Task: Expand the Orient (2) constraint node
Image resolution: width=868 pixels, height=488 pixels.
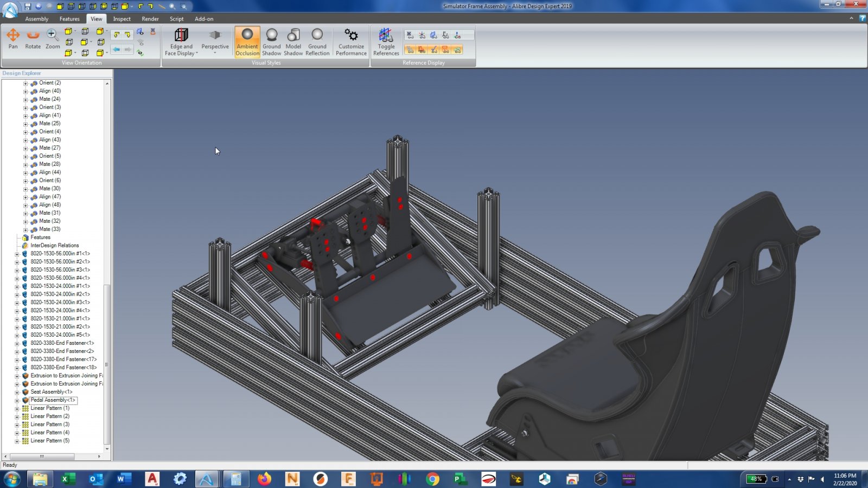Action: coord(25,84)
